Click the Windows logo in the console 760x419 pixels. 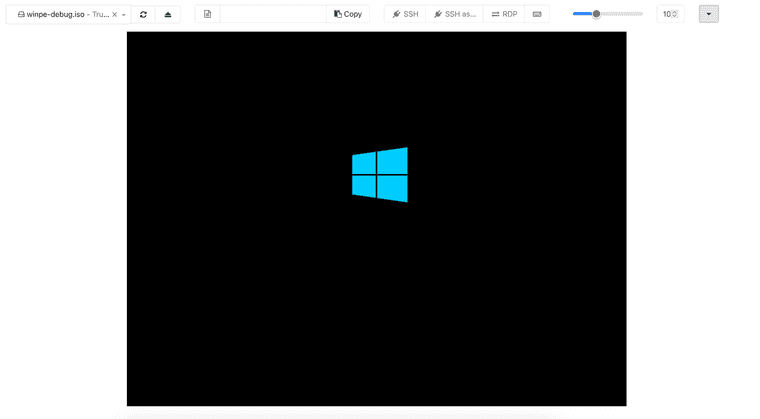380,175
